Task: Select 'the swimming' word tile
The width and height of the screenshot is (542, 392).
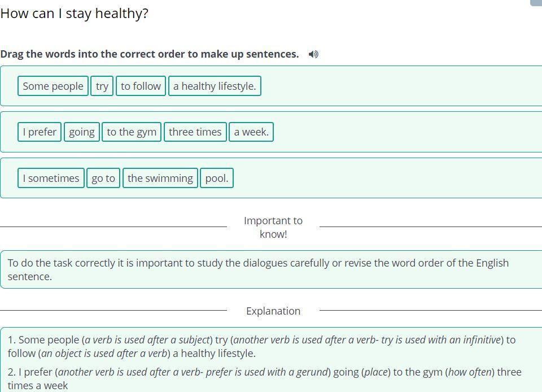Action: tap(160, 178)
